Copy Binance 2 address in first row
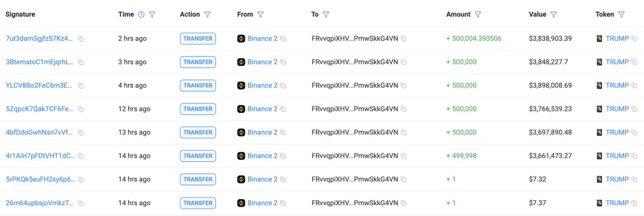 click(283, 39)
